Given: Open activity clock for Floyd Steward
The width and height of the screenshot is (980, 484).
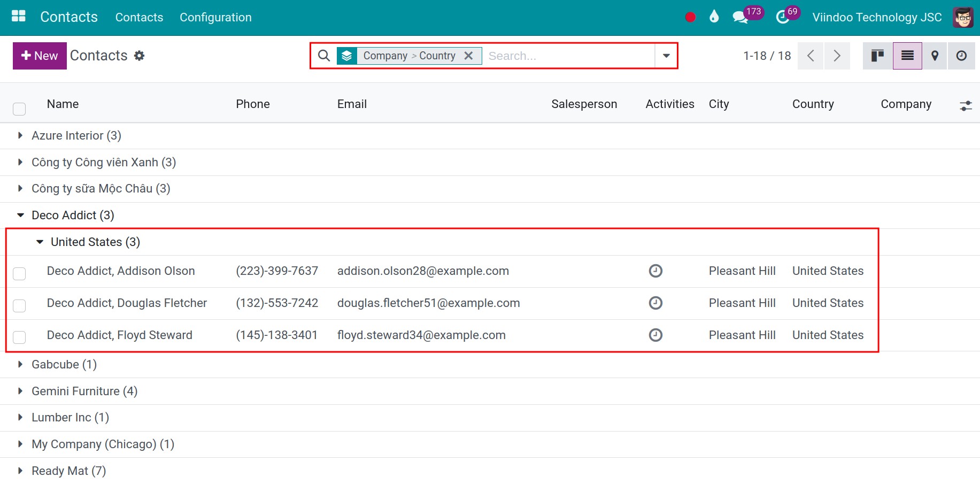Looking at the screenshot, I should click(655, 335).
